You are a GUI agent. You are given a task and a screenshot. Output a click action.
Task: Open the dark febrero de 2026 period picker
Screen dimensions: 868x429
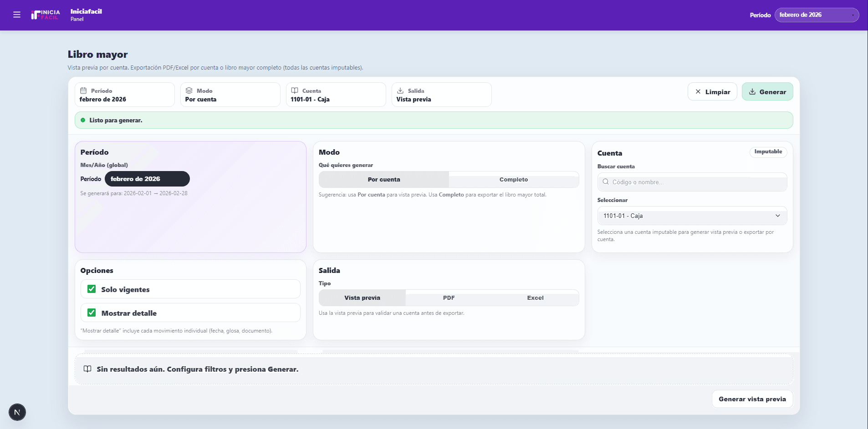pyautogui.click(x=147, y=179)
